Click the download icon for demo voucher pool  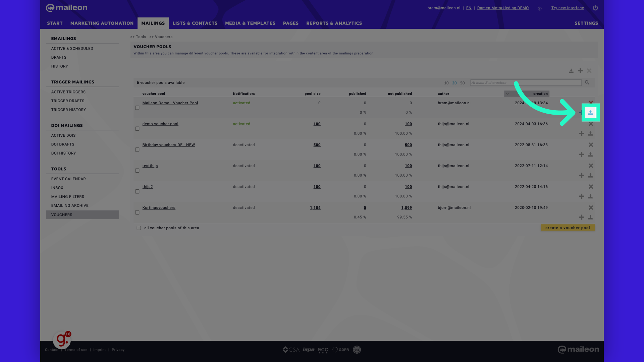point(590,133)
